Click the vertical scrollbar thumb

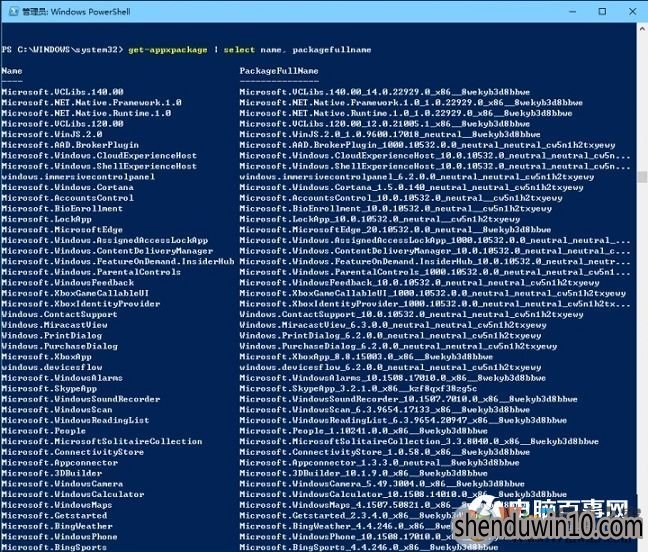642,177
